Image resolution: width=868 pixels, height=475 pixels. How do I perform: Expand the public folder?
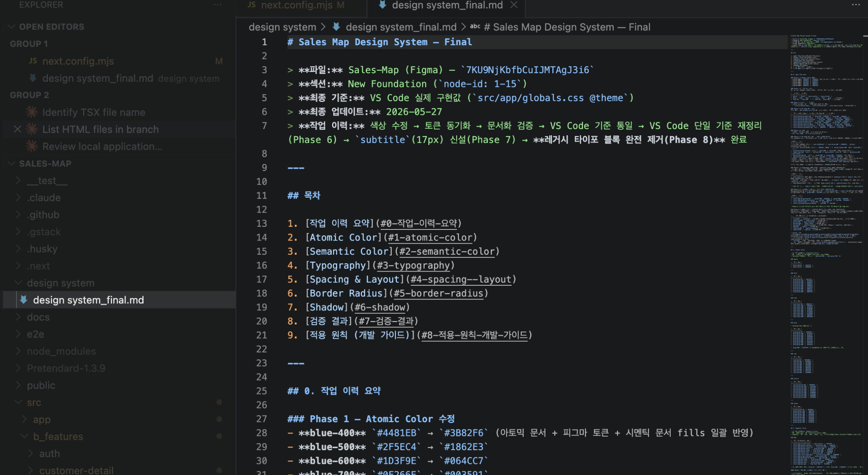point(18,385)
